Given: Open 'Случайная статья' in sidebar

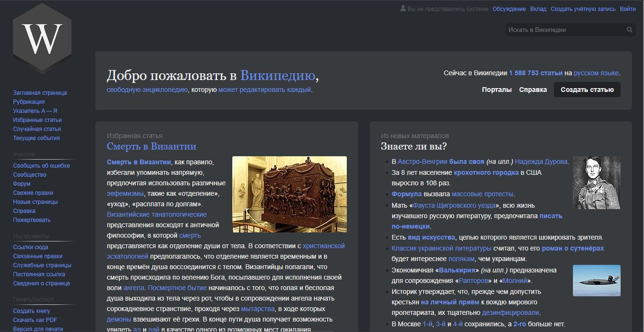Looking at the screenshot, I should pyautogui.click(x=37, y=129).
